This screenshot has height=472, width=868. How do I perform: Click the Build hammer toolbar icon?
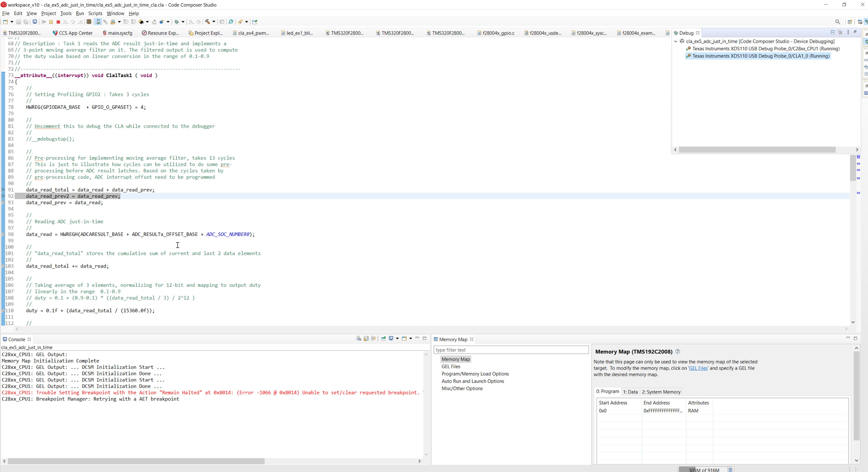[x=208, y=22]
